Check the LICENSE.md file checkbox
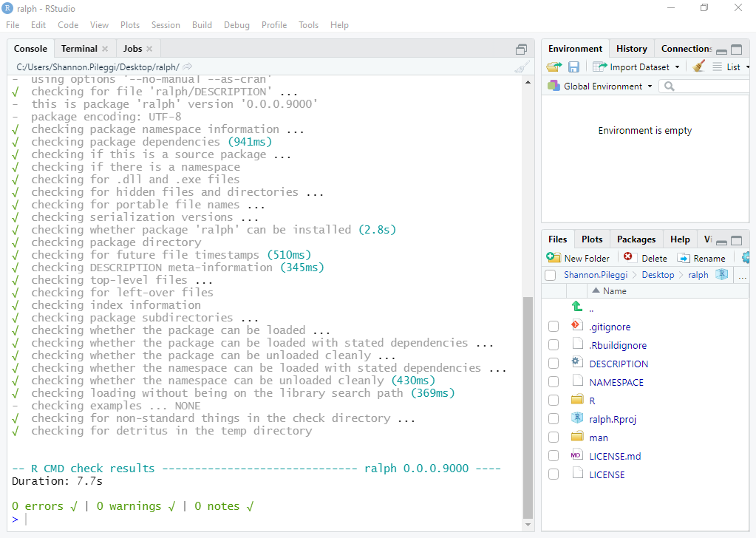This screenshot has width=756, height=538. point(554,455)
